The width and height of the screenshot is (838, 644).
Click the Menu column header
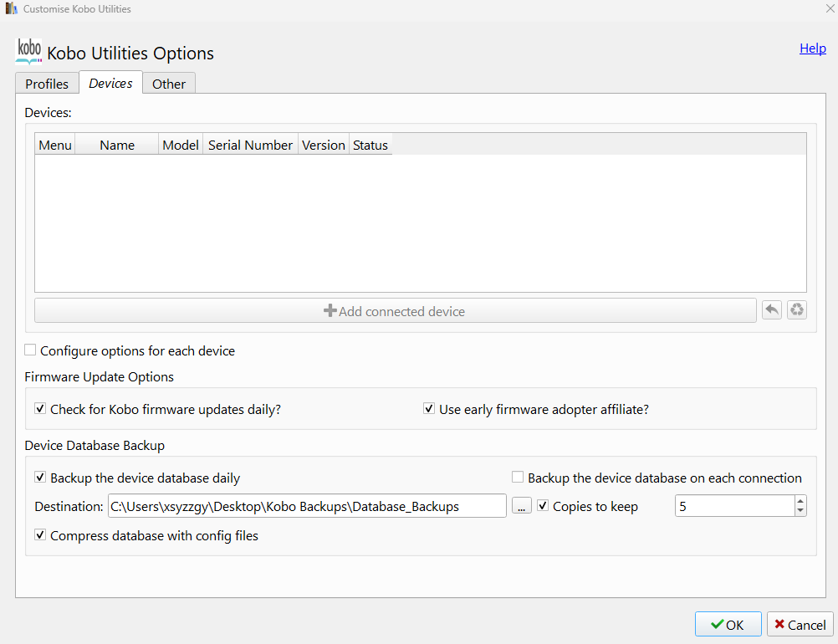pos(55,145)
